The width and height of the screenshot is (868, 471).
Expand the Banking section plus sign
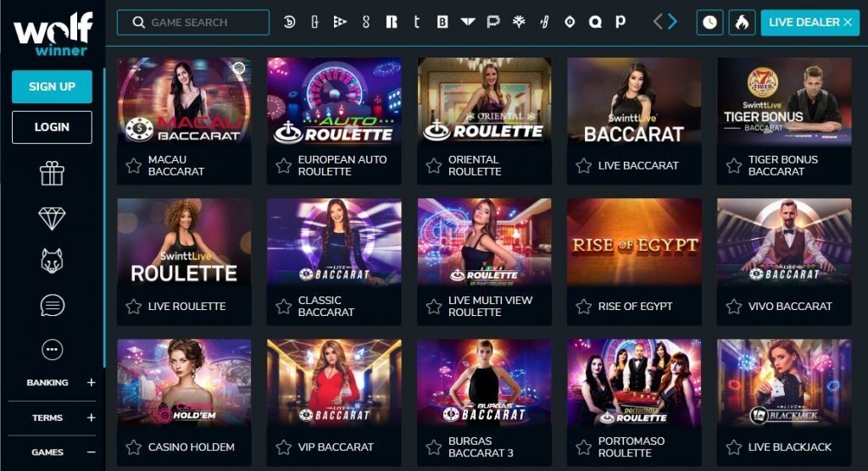point(92,382)
